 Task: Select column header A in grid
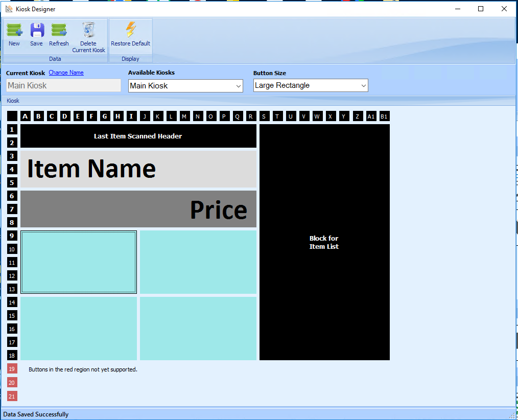point(26,116)
